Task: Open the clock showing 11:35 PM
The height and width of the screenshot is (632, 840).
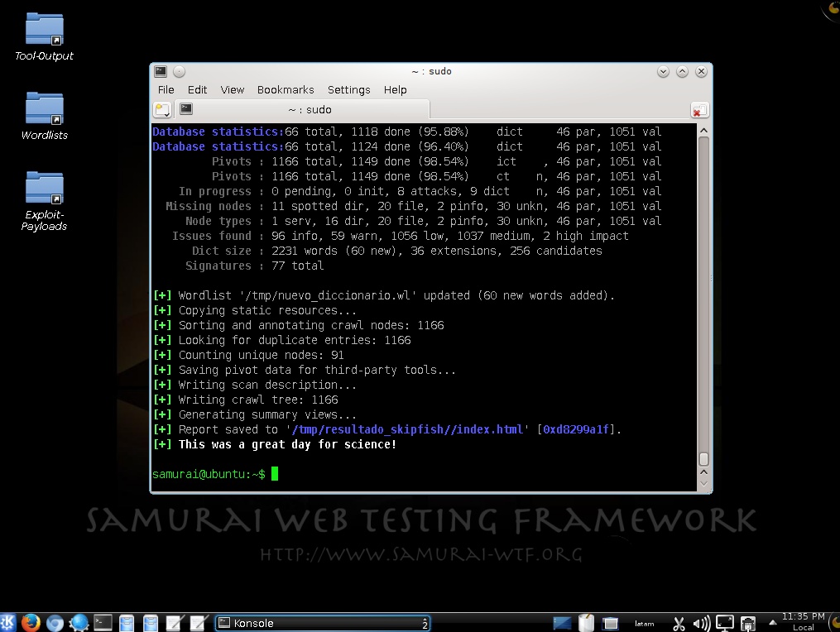Action: click(803, 622)
